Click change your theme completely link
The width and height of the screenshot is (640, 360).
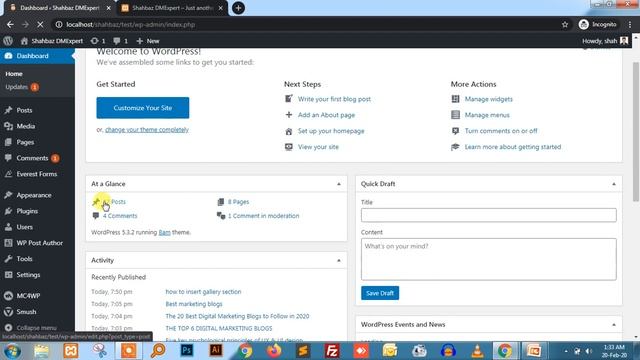pos(147,130)
